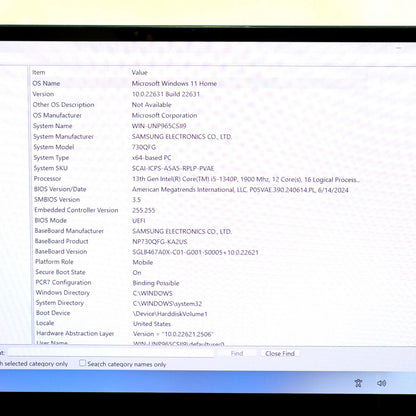Viewport: 416px width, 416px height.
Task: Select the BIOS Version/Date row
Action: point(223,189)
